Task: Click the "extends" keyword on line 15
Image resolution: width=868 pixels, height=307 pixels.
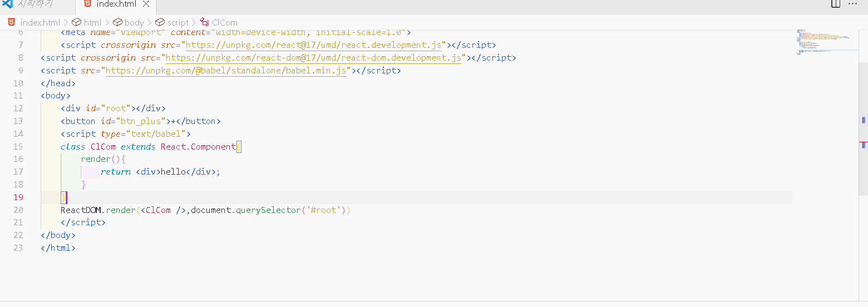Action: pyautogui.click(x=138, y=147)
